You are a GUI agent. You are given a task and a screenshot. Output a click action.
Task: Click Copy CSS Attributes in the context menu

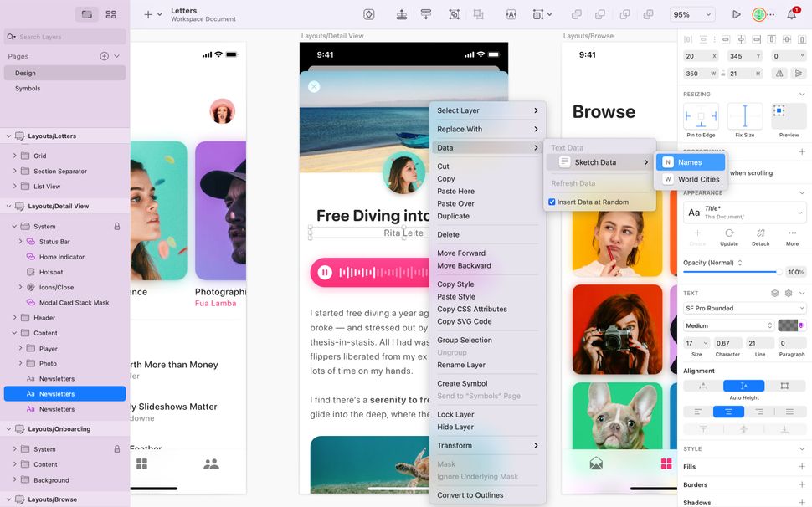point(471,308)
